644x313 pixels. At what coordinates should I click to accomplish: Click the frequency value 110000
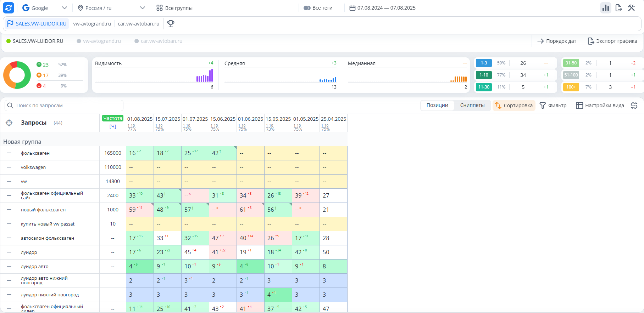coord(113,167)
